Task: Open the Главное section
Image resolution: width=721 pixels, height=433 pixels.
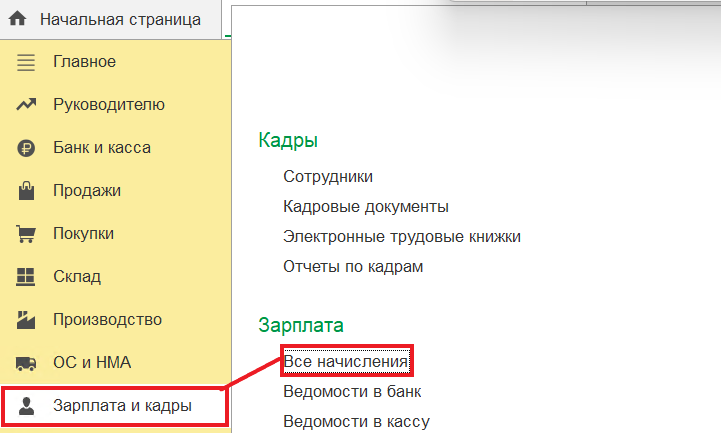Action: pyautogui.click(x=85, y=62)
